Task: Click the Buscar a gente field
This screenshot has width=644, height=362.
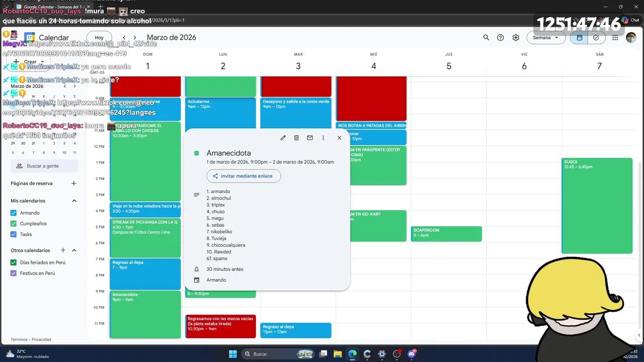Action: [x=44, y=166]
